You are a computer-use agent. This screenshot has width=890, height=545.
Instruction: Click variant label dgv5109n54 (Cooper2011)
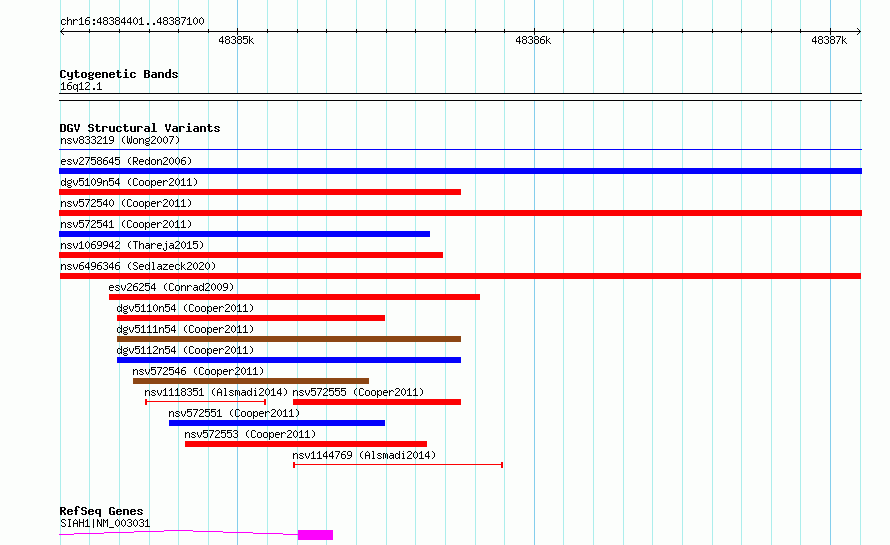pyautogui.click(x=129, y=182)
